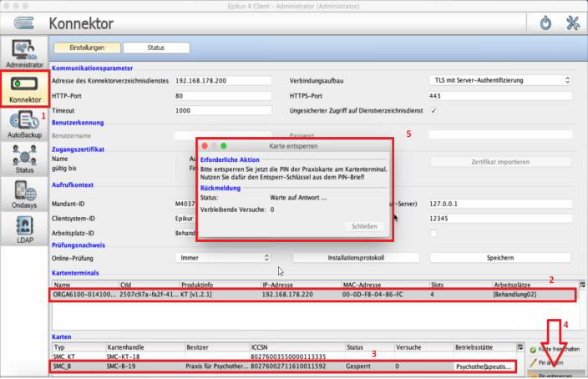Click the Zertifikat importieren button
Screen dimensions: 588x379
click(x=500, y=162)
